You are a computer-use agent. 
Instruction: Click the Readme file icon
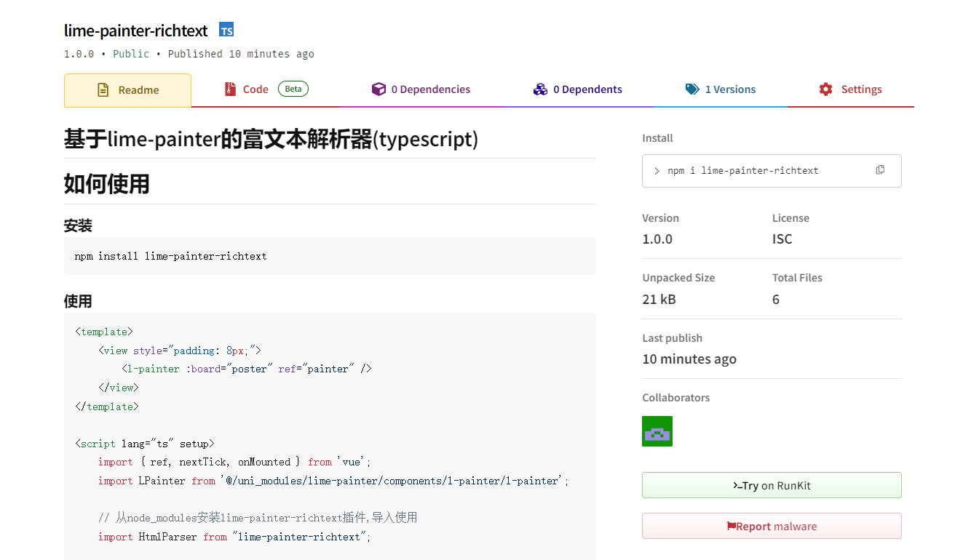(x=103, y=90)
